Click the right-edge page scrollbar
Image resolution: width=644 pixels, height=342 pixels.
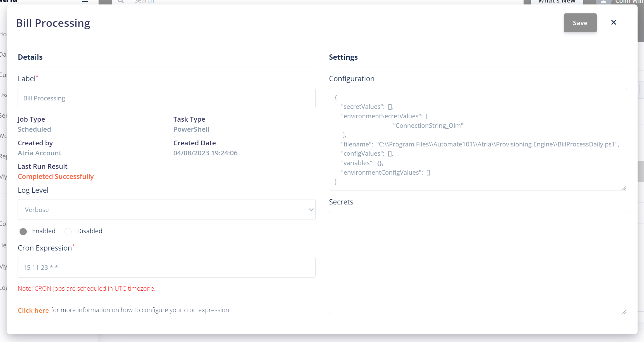point(640,171)
